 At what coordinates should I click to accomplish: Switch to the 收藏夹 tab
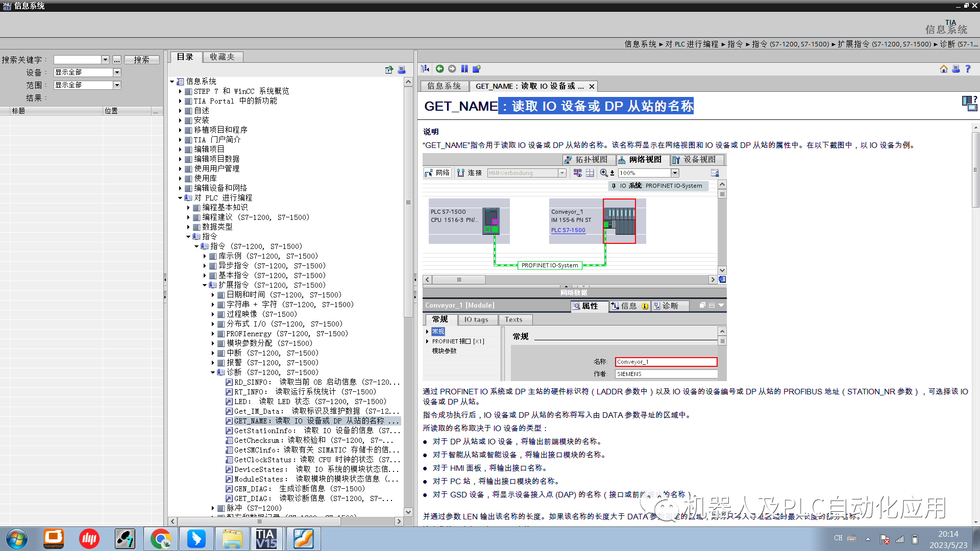coord(223,57)
